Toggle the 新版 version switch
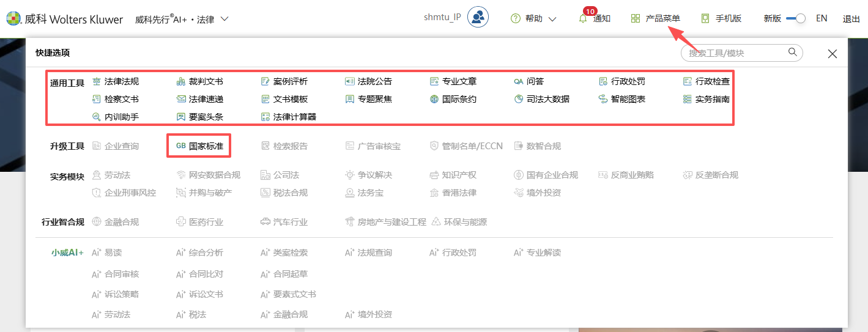 pyautogui.click(x=796, y=18)
